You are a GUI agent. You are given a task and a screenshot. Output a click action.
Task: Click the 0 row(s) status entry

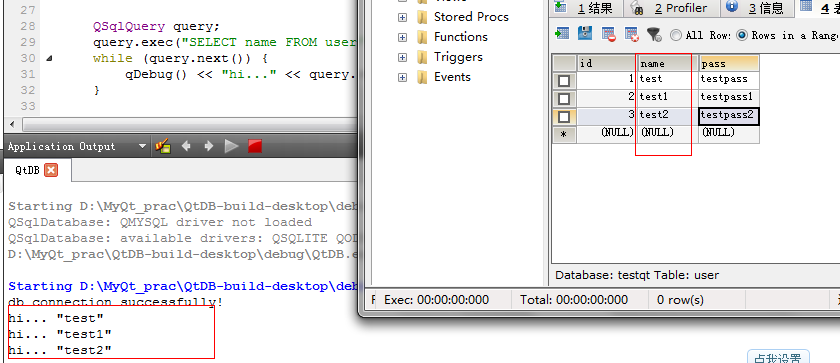(680, 300)
